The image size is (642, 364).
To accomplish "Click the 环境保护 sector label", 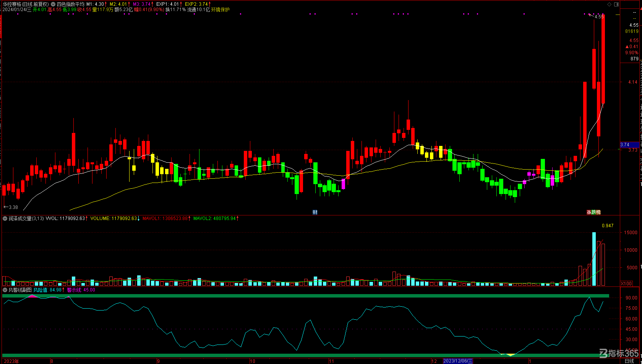I will pos(220,10).
